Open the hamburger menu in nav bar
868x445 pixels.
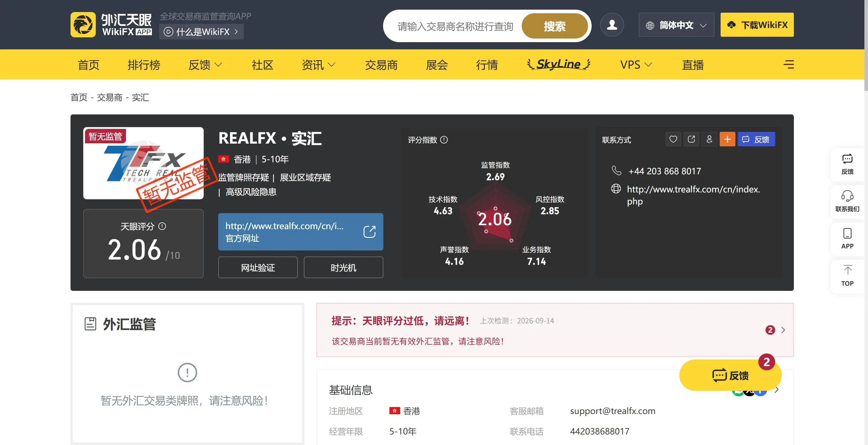(x=788, y=64)
